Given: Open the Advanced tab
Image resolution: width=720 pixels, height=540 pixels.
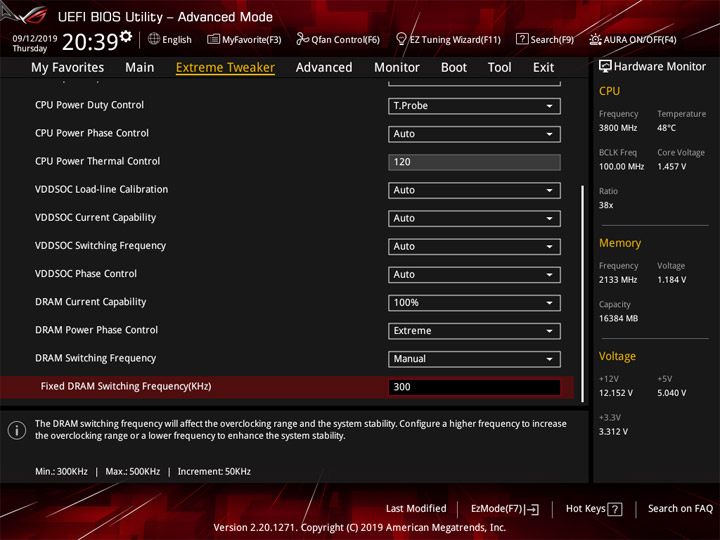Looking at the screenshot, I should [x=324, y=68].
